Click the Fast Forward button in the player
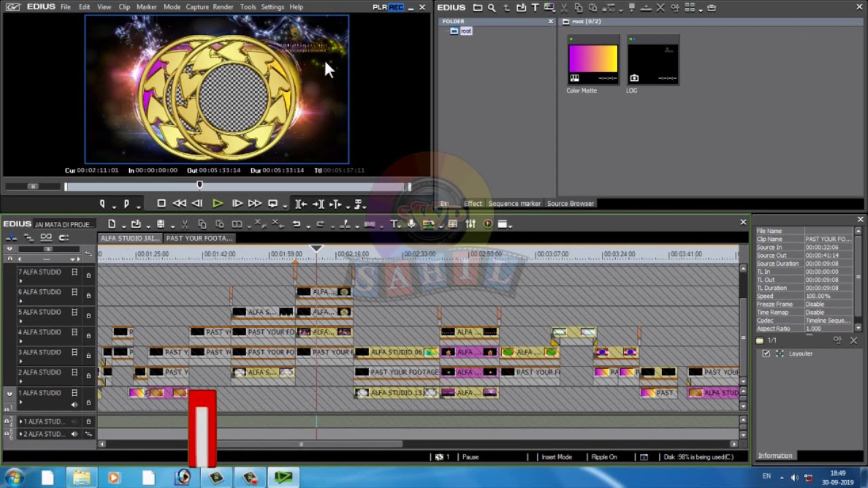This screenshot has width=868, height=488. (x=254, y=203)
